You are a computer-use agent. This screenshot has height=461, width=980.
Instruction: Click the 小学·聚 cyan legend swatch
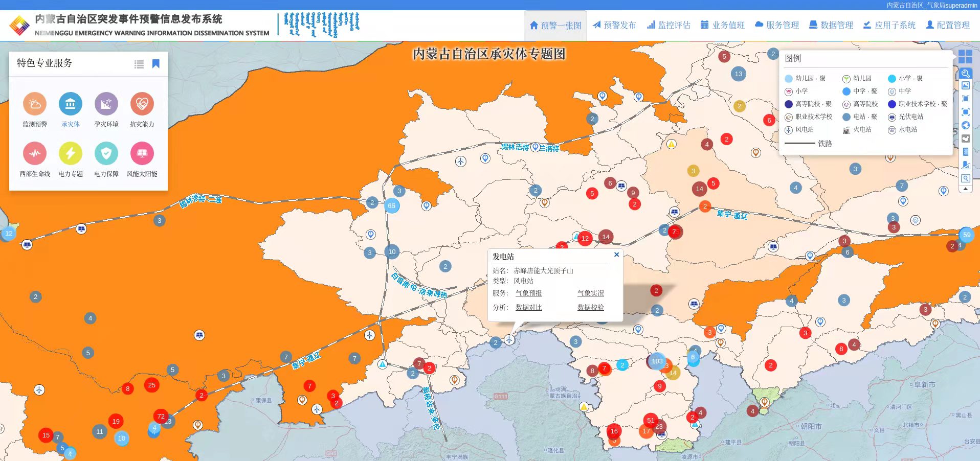click(892, 79)
